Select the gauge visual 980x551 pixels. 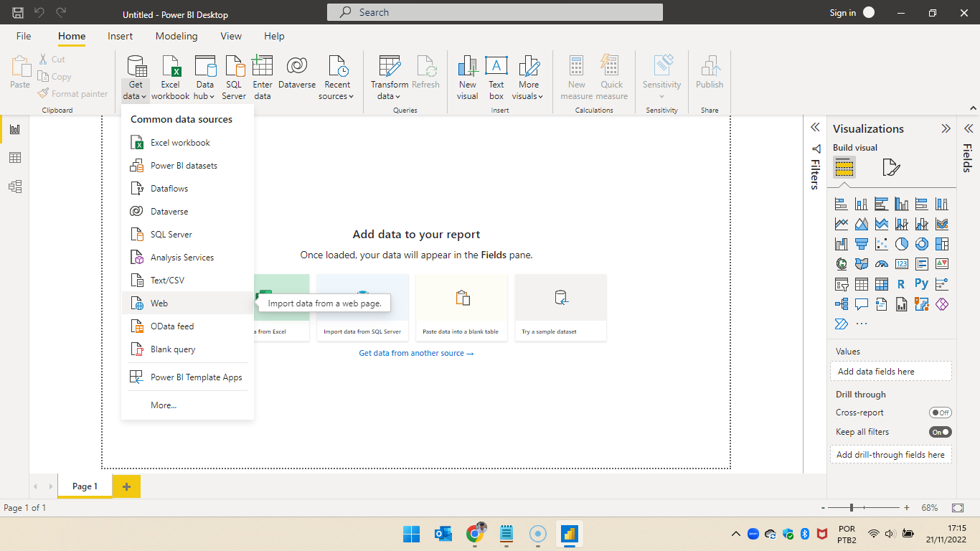882,264
